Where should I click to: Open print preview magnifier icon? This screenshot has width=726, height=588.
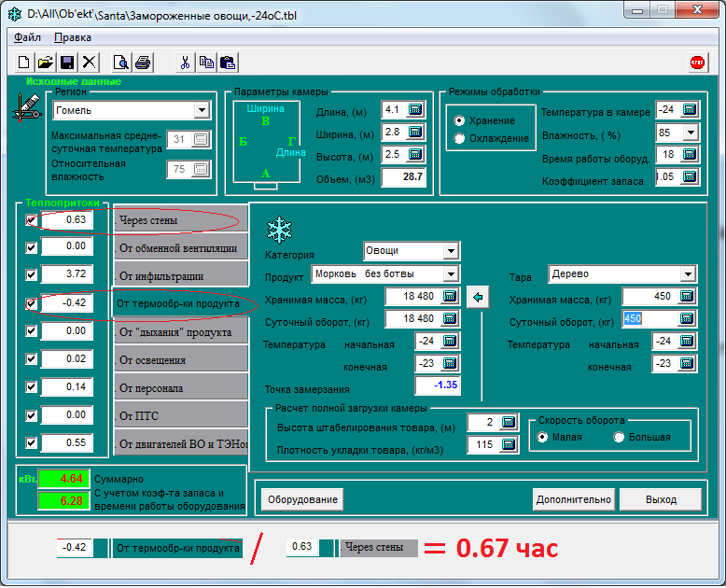pyautogui.click(x=121, y=62)
